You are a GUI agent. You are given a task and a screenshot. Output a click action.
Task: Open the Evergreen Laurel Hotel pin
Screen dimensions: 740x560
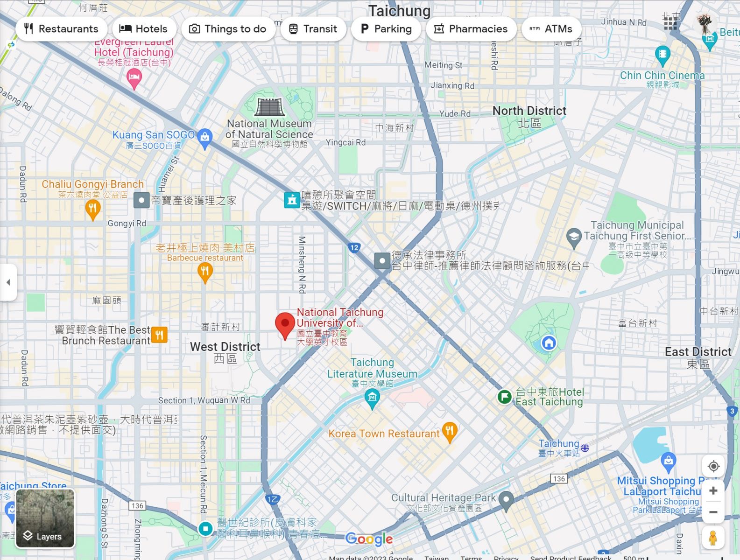[x=134, y=78]
